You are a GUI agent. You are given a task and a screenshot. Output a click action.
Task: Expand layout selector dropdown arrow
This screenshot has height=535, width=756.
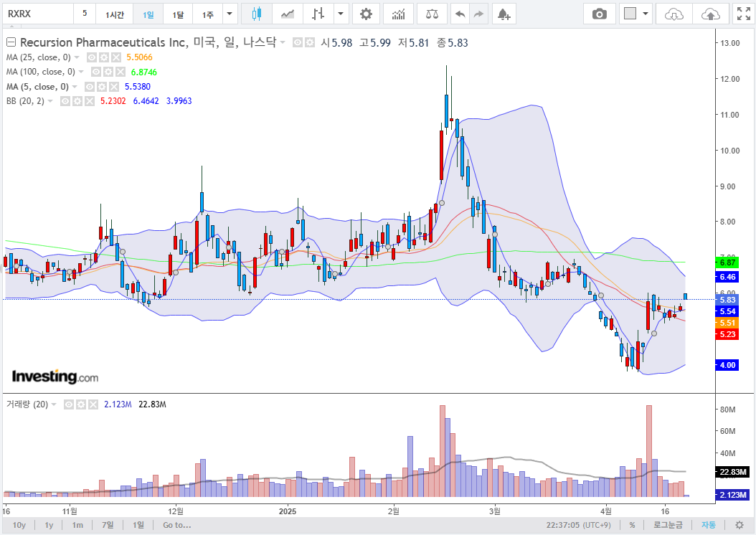click(645, 14)
